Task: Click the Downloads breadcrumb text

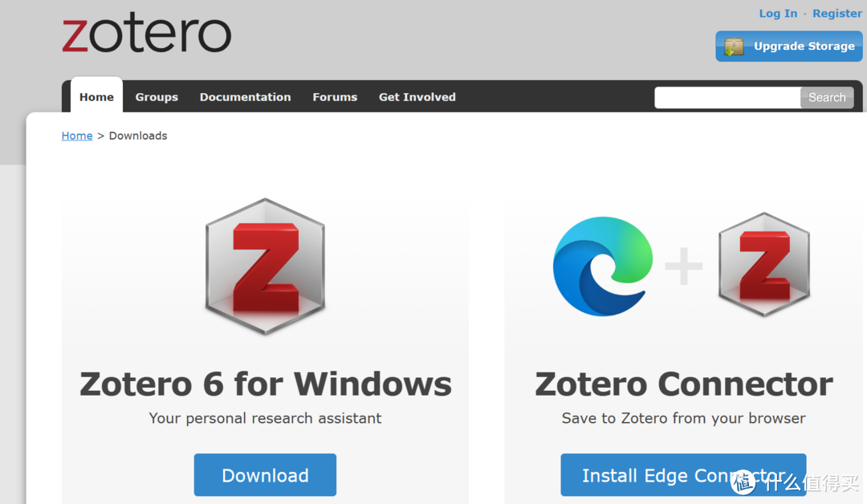Action: click(x=138, y=136)
